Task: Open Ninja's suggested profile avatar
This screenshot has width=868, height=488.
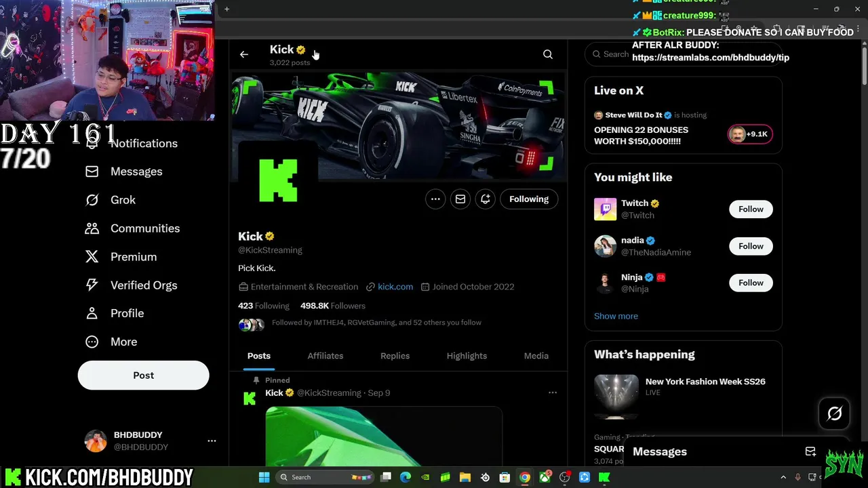Action: pos(606,283)
